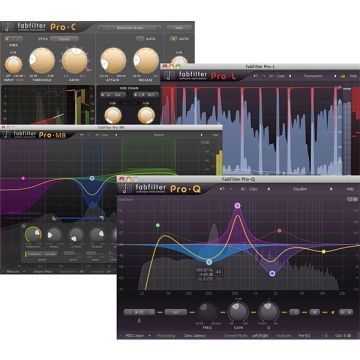
Task: Click the Attack knob in Pro-MB band panel
Action: point(76,235)
